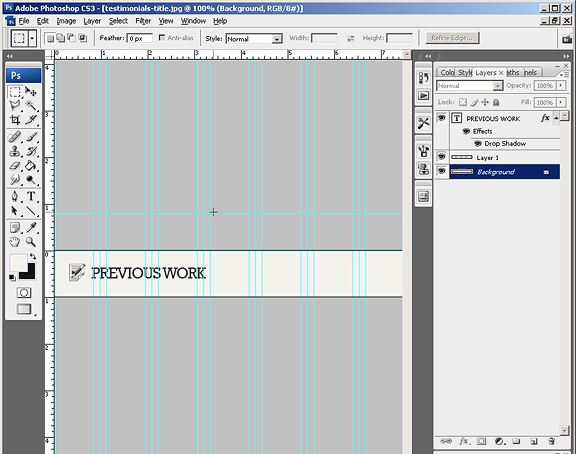Select Subtract from selection mode button
576x454 pixels.
71,38
